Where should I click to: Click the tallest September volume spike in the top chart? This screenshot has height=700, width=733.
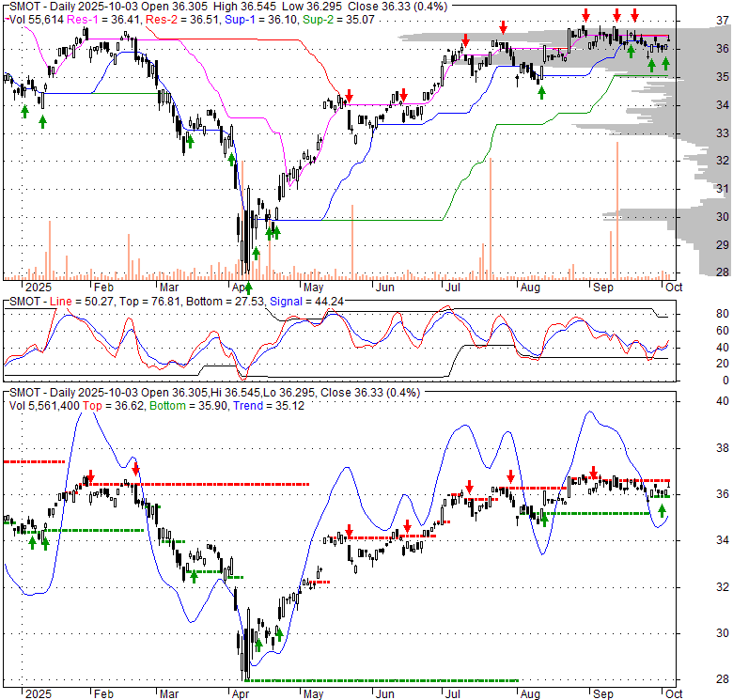[x=617, y=210]
